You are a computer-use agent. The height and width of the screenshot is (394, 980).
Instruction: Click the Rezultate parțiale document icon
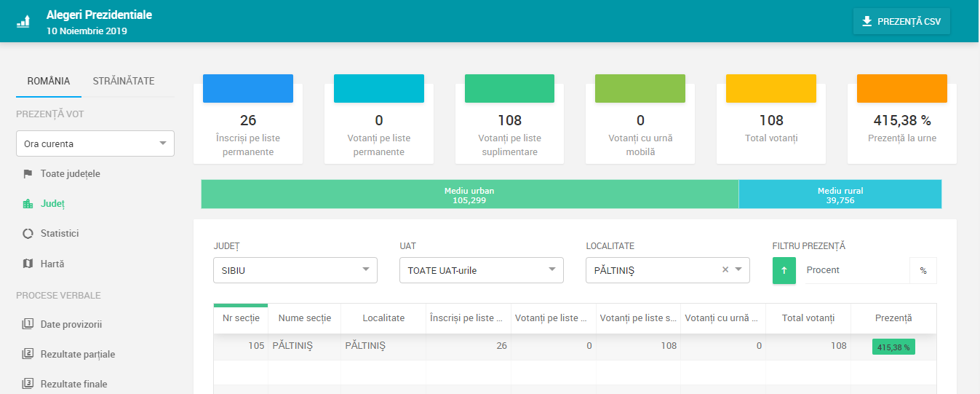tap(28, 354)
